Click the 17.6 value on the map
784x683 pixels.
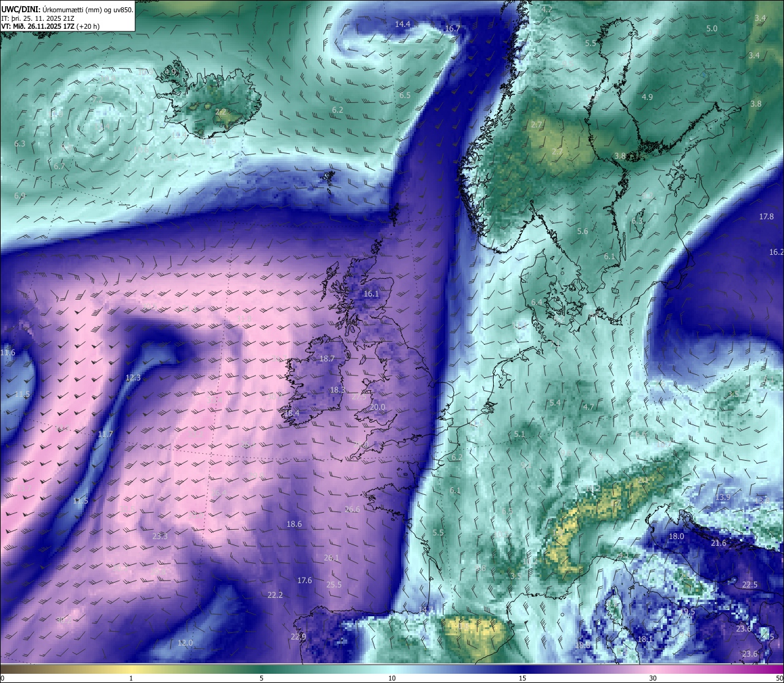pyautogui.click(x=304, y=581)
